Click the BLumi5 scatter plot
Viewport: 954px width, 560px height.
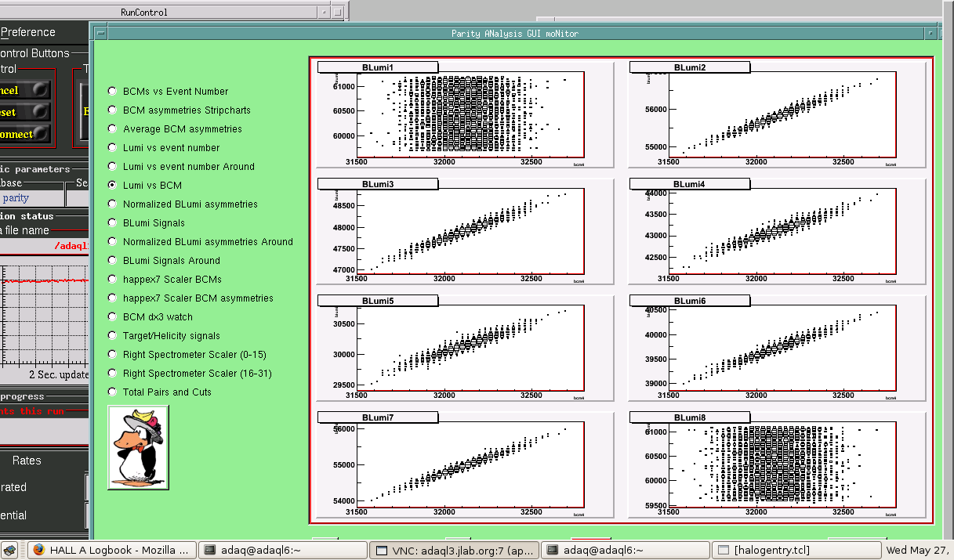tap(470, 348)
